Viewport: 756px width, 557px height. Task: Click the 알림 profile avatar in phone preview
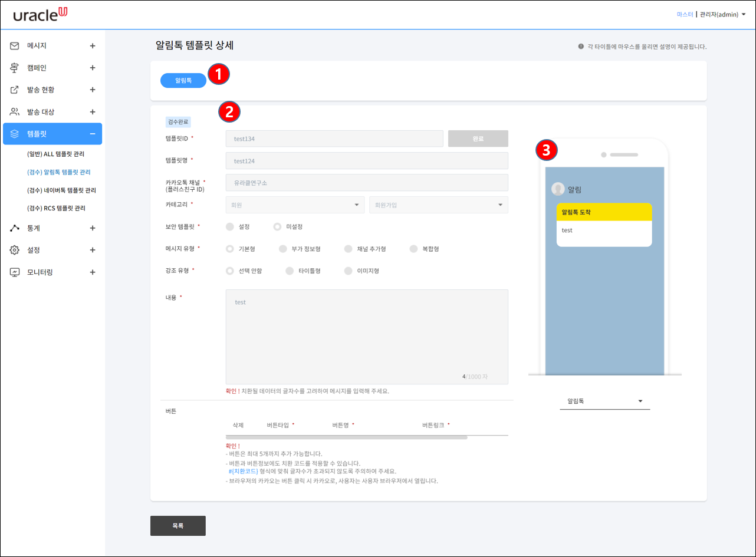558,189
